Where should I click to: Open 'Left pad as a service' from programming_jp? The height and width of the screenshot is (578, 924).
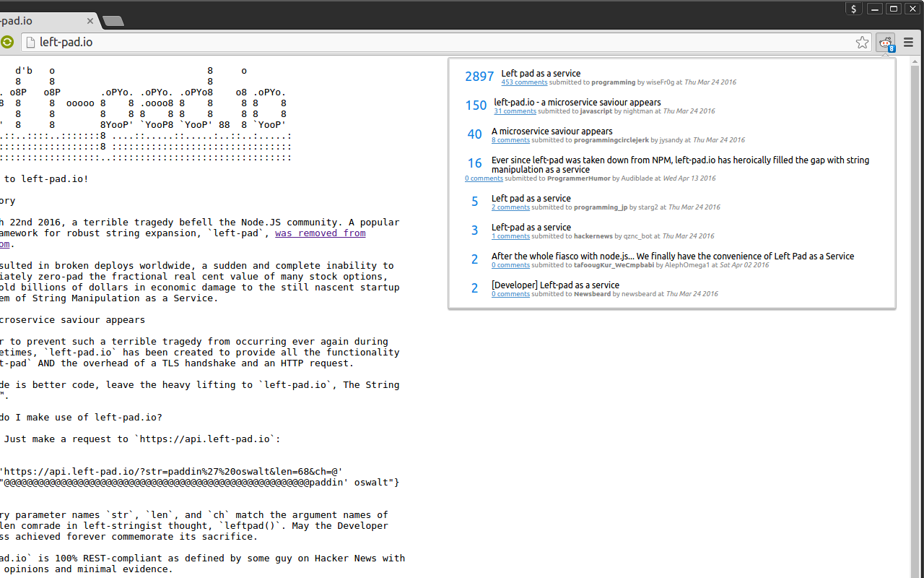(531, 198)
